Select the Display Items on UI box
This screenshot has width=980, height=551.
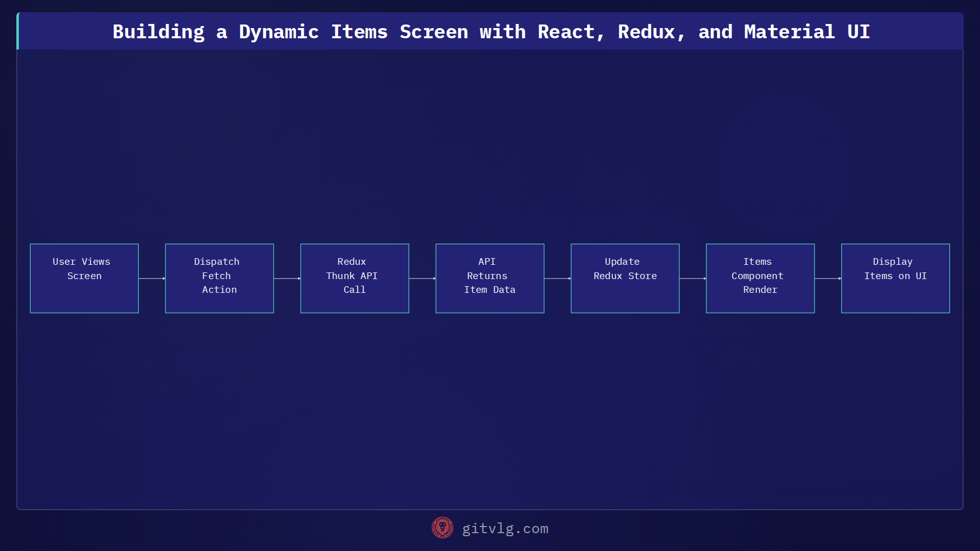(896, 279)
